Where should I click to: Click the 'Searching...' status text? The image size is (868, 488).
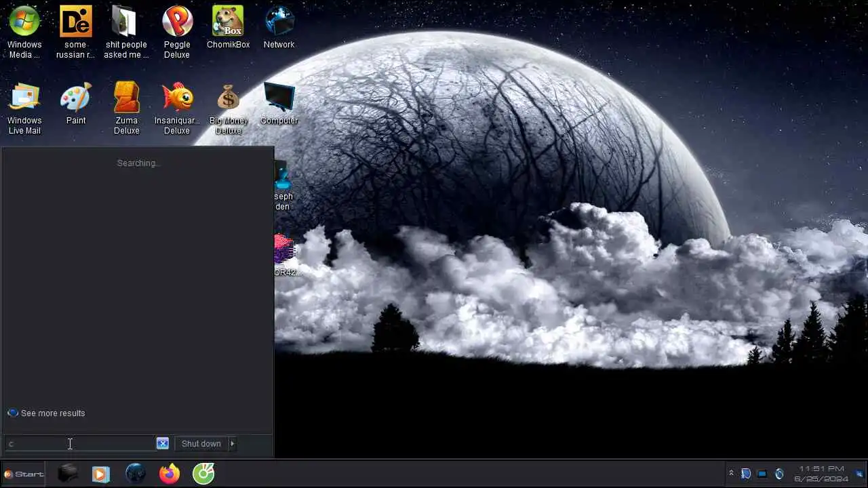click(138, 163)
